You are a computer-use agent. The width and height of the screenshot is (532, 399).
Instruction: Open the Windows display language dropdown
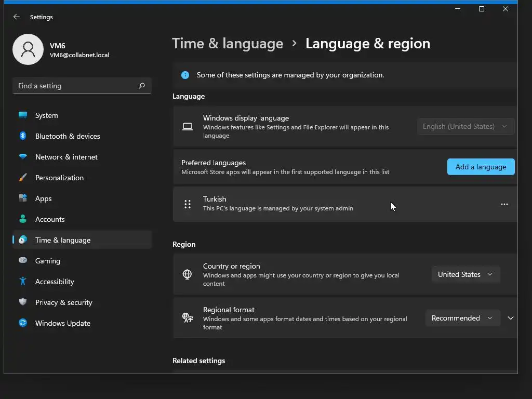click(465, 126)
